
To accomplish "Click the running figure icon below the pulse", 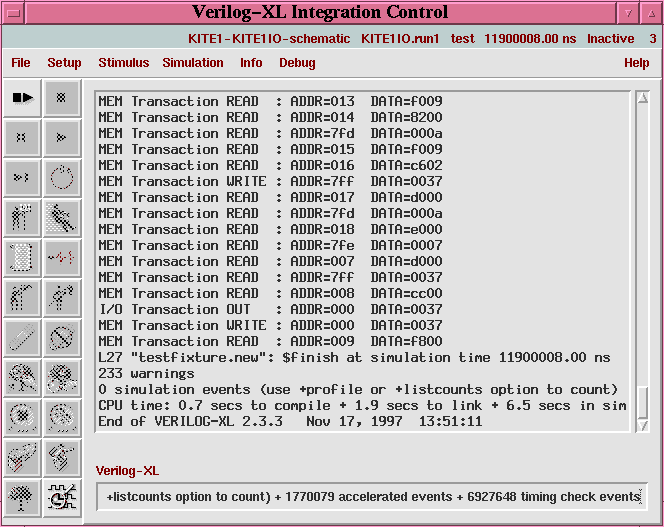I will pos(62,297).
